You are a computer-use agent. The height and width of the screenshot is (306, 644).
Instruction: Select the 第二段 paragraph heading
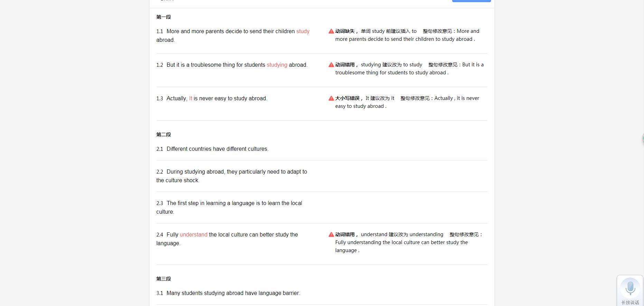[x=163, y=135]
